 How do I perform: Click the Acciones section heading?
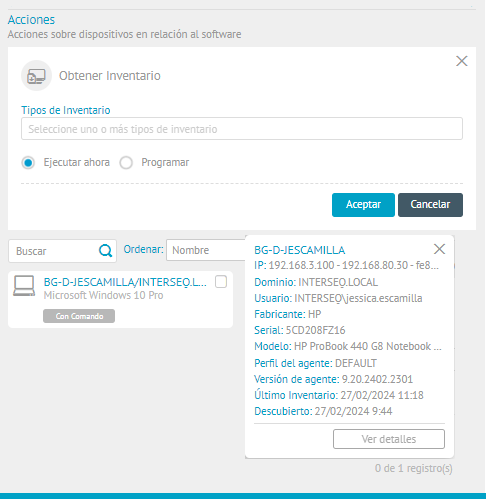click(31, 20)
